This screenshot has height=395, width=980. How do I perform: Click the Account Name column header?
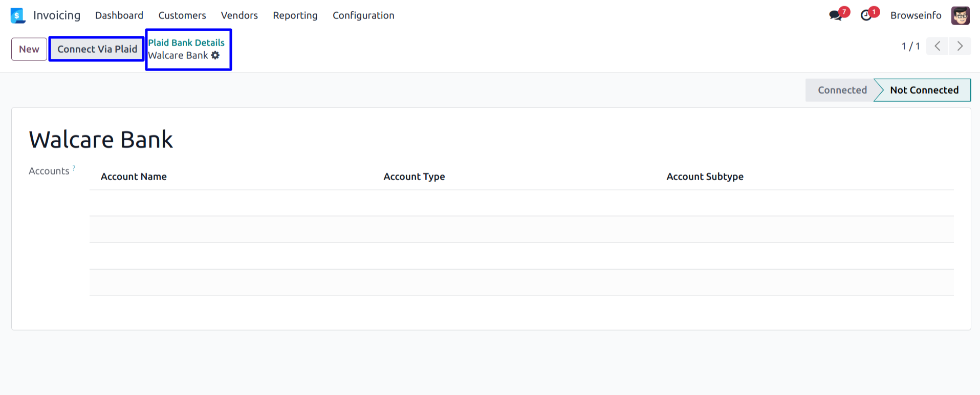tap(134, 177)
